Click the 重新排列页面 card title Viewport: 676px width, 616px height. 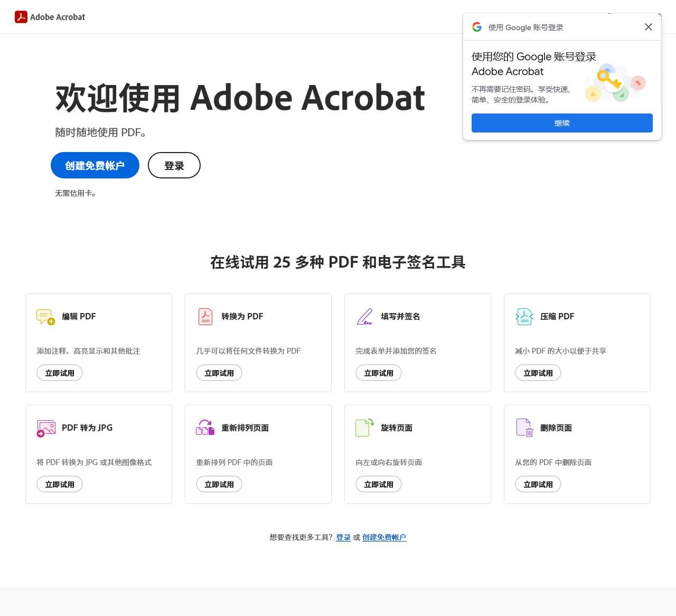pos(245,428)
